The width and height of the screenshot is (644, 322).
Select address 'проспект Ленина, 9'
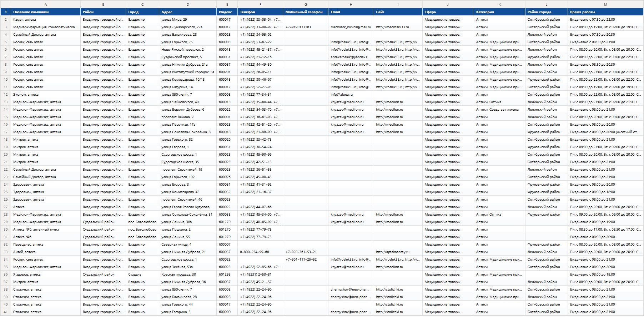coord(188,117)
